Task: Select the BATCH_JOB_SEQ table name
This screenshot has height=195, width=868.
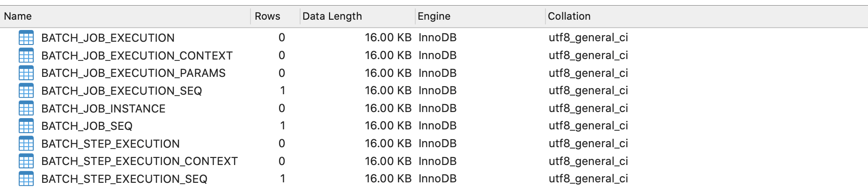Action: tap(87, 126)
